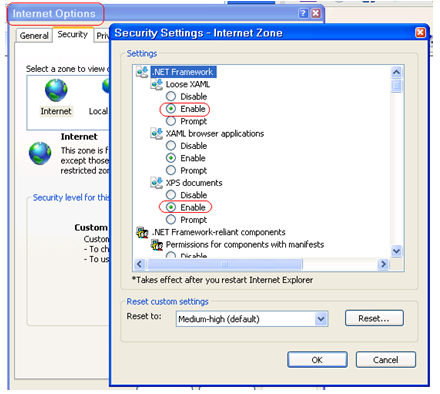Click the Loose XAML setting icon

[157, 84]
